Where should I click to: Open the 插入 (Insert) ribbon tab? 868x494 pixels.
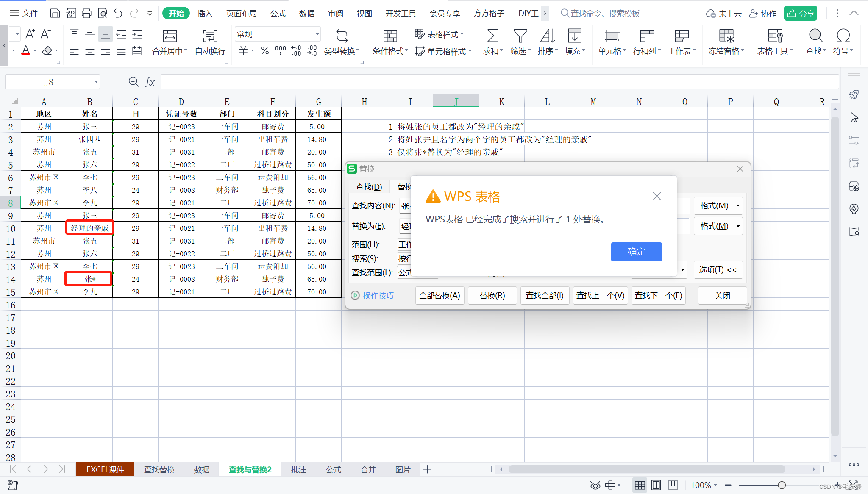(x=205, y=13)
